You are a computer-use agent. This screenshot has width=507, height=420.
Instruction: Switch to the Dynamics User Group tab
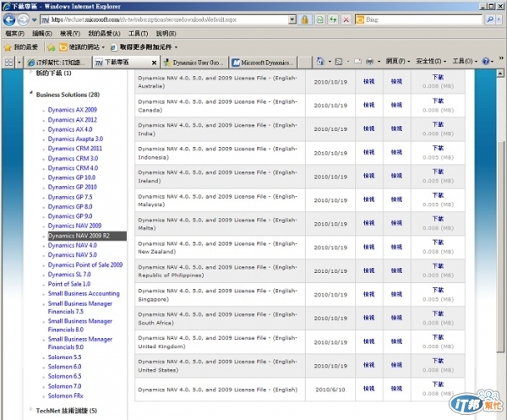pos(194,63)
